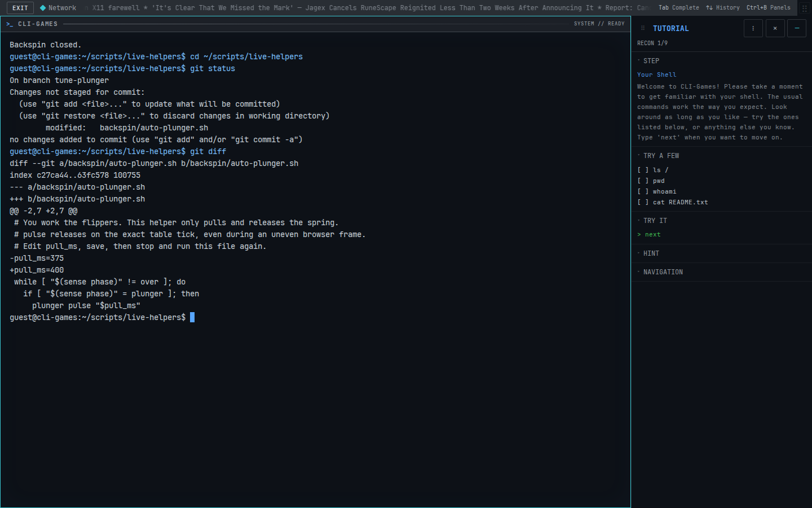The width and height of the screenshot is (812, 508).
Task: Click the EXIT button
Action: pyautogui.click(x=20, y=8)
